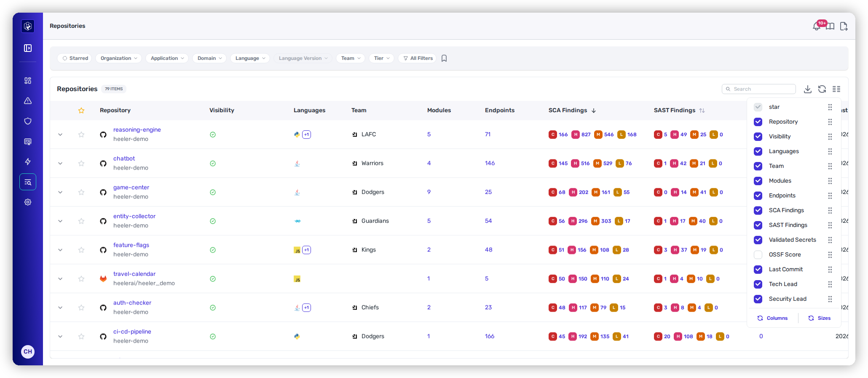The height and width of the screenshot is (378, 868).
Task: Star the travel-calendar repository
Action: pos(81,279)
